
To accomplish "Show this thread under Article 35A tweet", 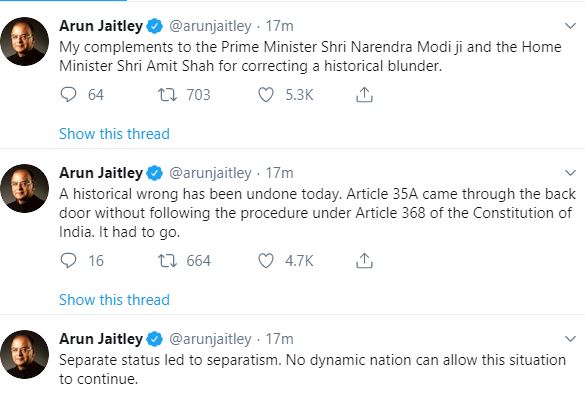I will tap(114, 300).
